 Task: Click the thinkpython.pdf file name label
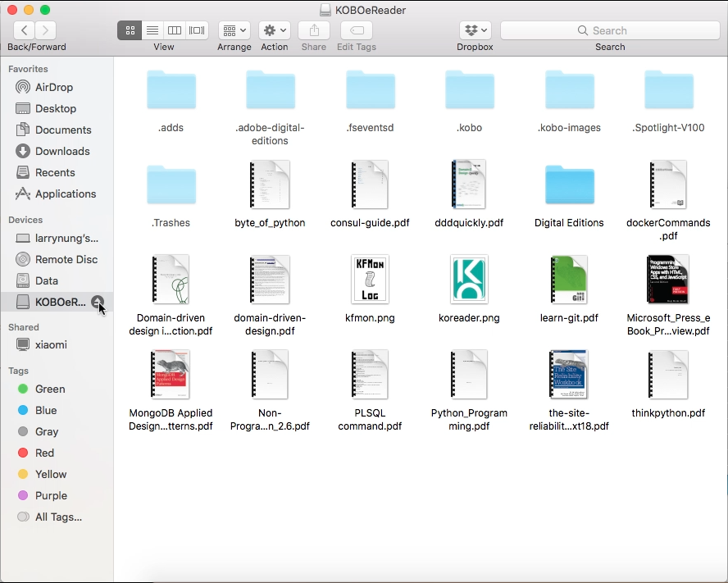click(669, 413)
